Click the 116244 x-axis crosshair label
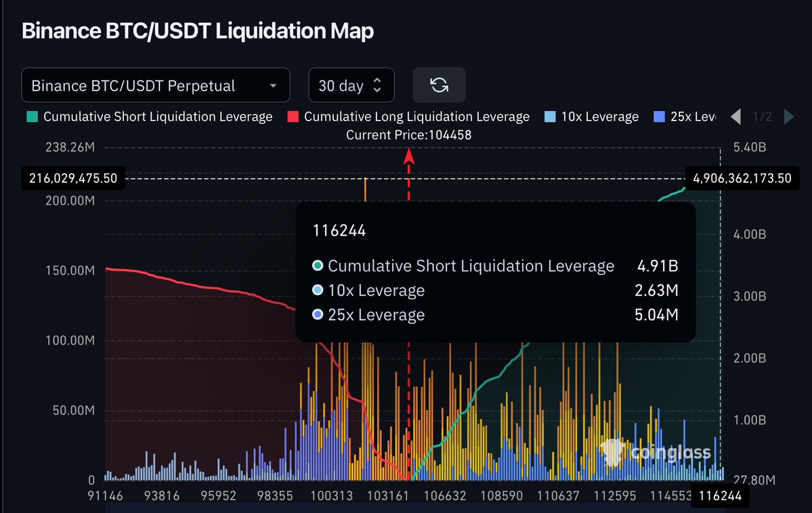This screenshot has width=812, height=513. click(721, 496)
